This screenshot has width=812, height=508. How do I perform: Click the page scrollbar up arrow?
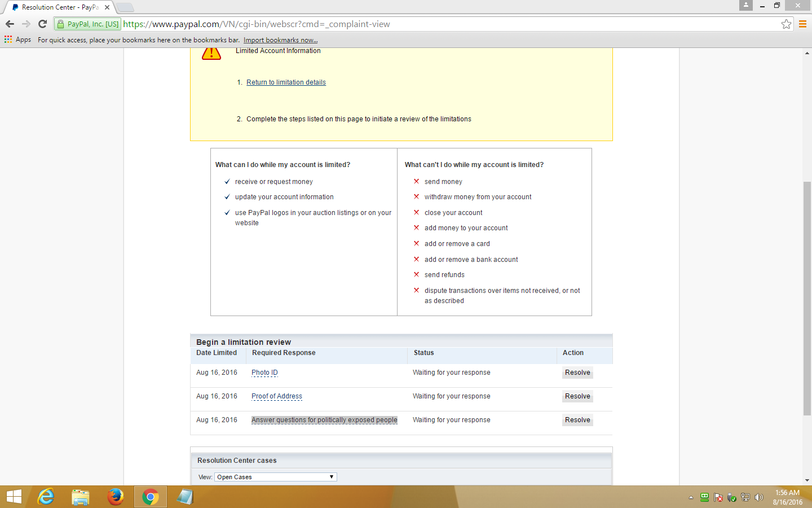pyautogui.click(x=807, y=53)
